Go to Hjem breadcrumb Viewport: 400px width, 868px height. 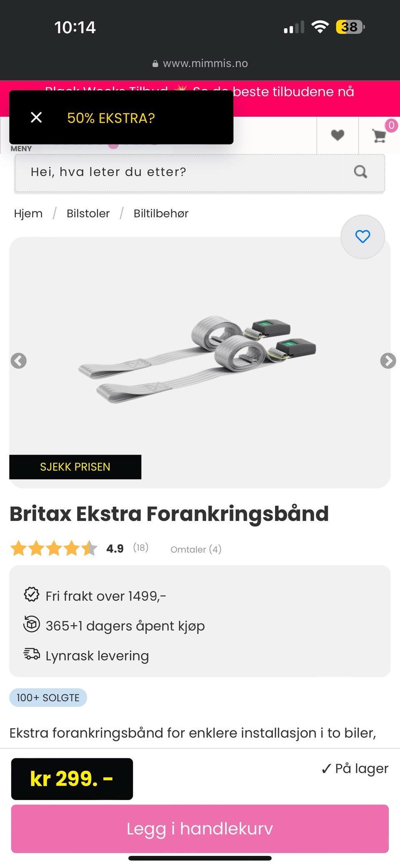pos(28,214)
